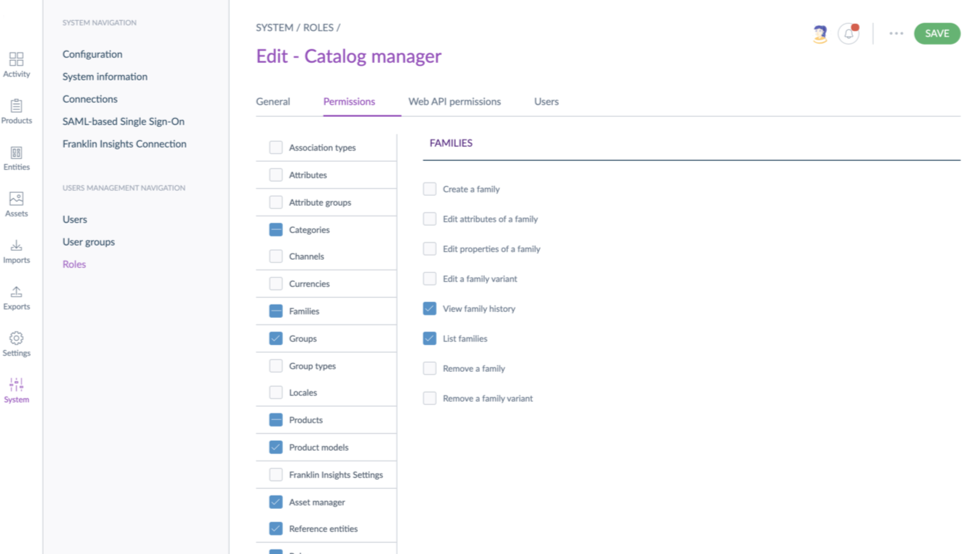The width and height of the screenshot is (980, 554).
Task: Save the role with SAVE button
Action: pyautogui.click(x=937, y=34)
